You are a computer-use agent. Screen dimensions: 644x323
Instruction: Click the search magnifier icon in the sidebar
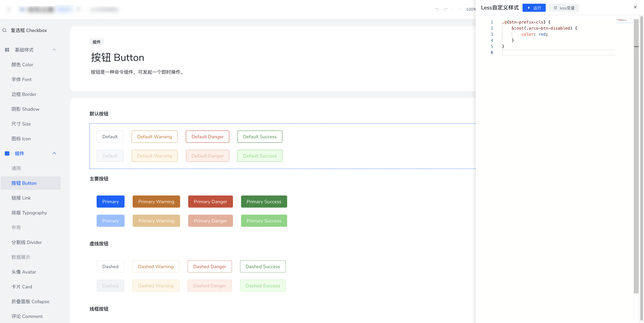[5, 30]
